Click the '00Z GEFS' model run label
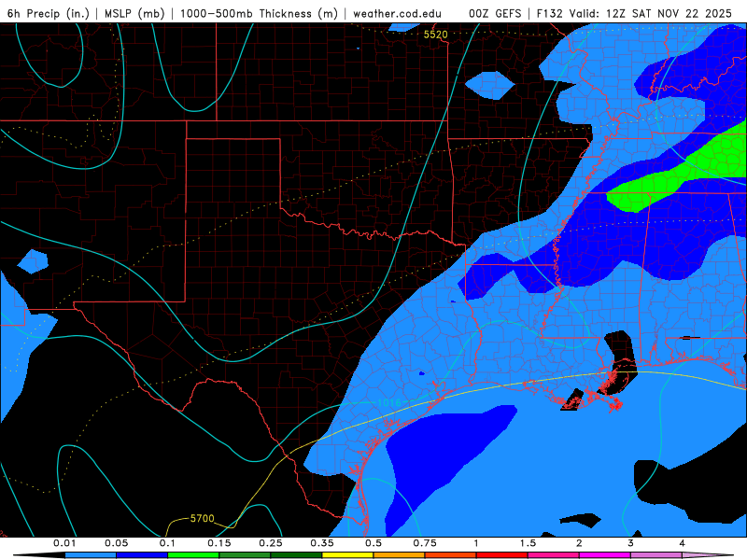 tap(495, 13)
